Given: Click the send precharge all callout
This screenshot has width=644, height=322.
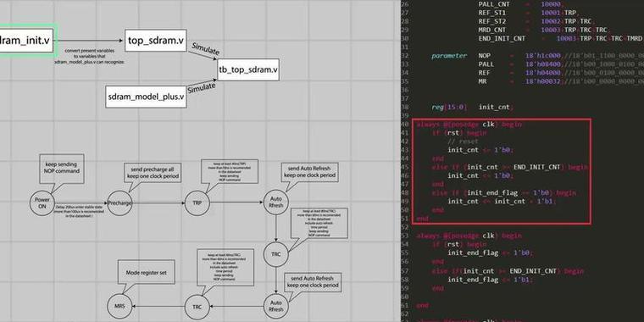Looking at the screenshot, I should [153, 173].
